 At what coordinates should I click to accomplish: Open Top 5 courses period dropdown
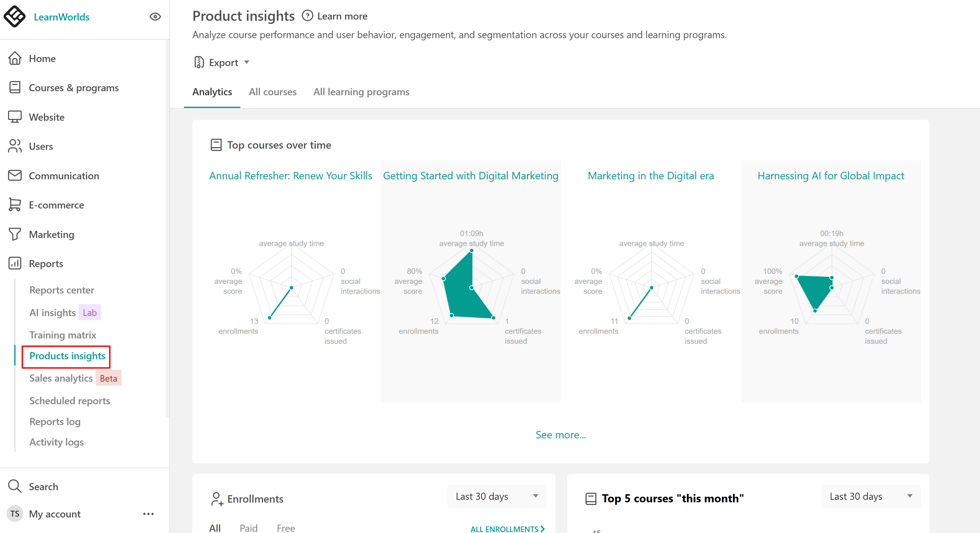(x=870, y=496)
